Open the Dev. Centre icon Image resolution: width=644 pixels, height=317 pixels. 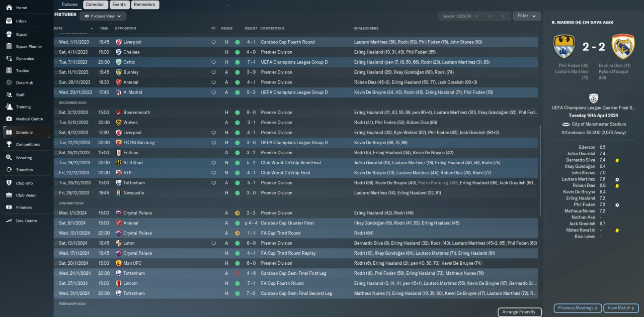point(9,221)
